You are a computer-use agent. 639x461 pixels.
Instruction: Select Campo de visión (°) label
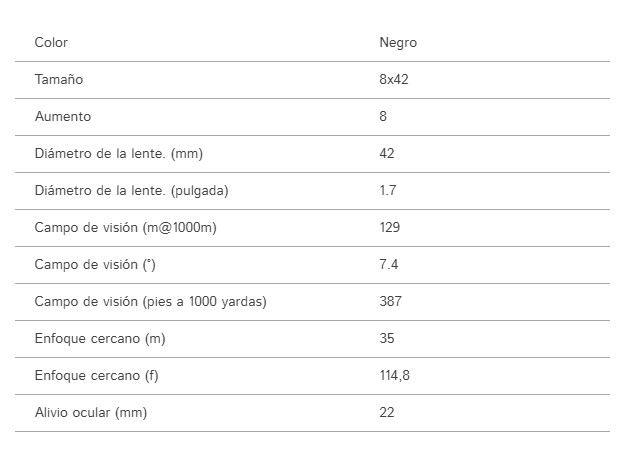click(x=95, y=265)
